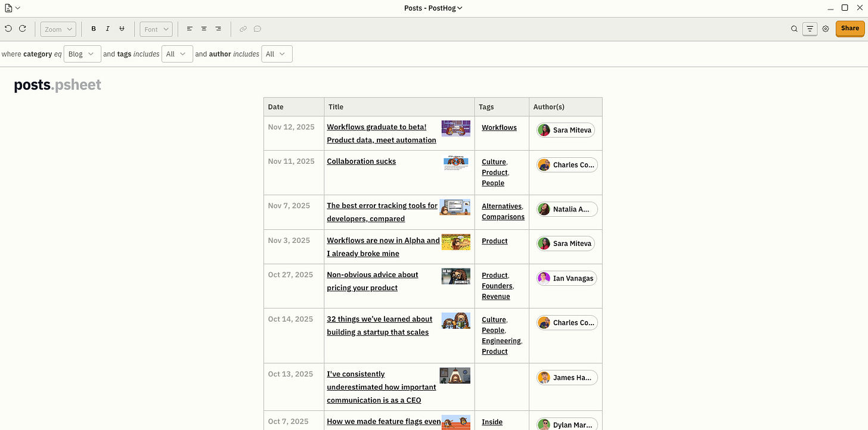This screenshot has width=868, height=430.
Task: Click the Date column header
Action: pyautogui.click(x=294, y=107)
